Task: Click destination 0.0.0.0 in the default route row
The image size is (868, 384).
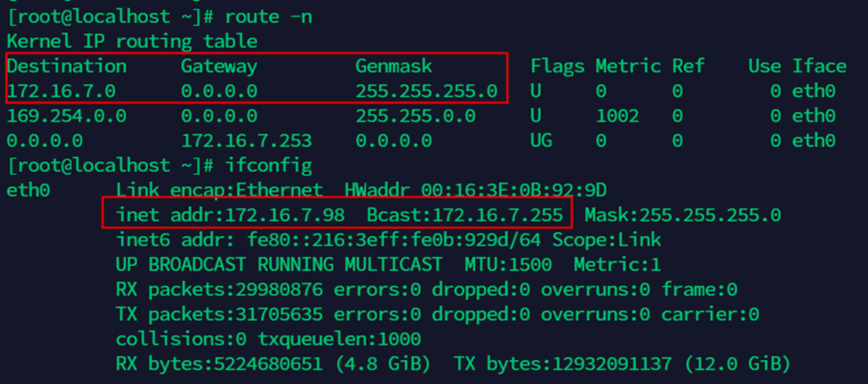Action: coord(44,141)
